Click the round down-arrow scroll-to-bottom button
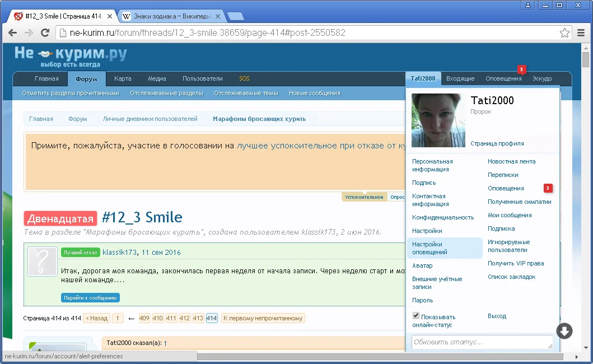Viewport: 593px width, 364px height. point(564,331)
